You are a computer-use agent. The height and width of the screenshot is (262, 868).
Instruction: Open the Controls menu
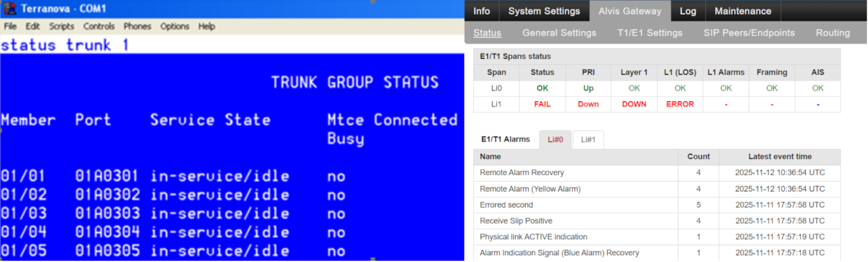[x=99, y=27]
